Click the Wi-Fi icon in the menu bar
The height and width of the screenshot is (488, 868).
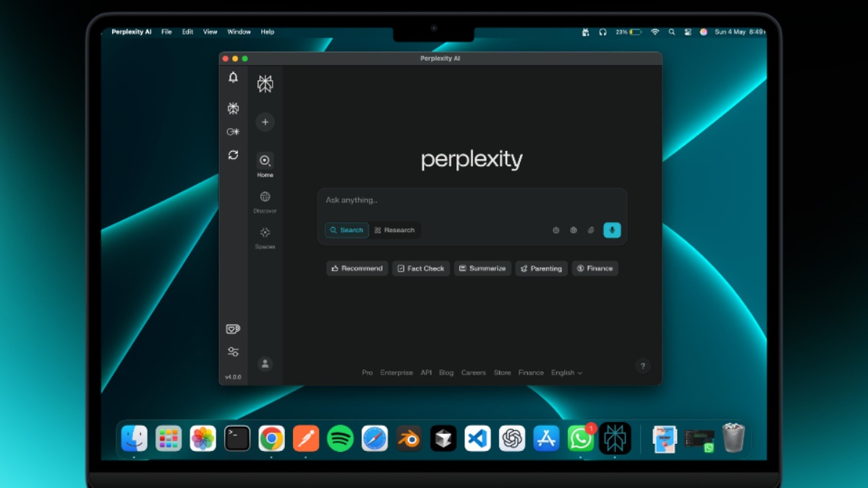(655, 32)
